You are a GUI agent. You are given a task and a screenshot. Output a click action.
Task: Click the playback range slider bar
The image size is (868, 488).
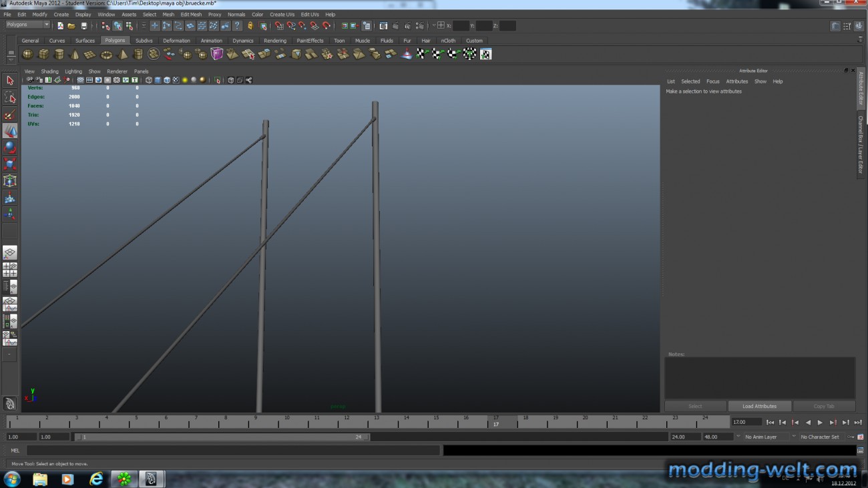pos(222,437)
